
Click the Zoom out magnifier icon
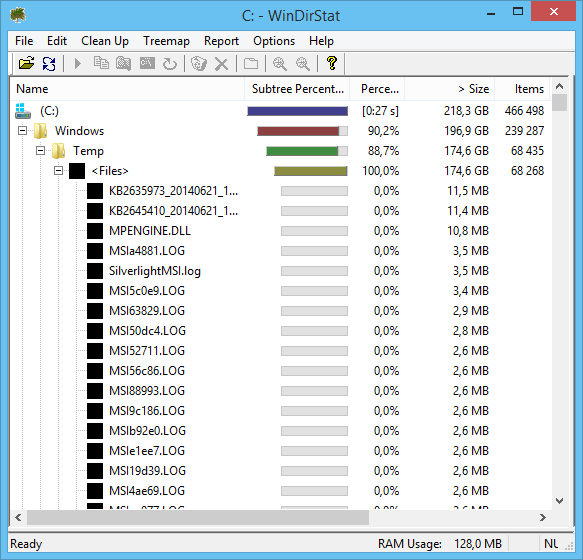point(303,64)
